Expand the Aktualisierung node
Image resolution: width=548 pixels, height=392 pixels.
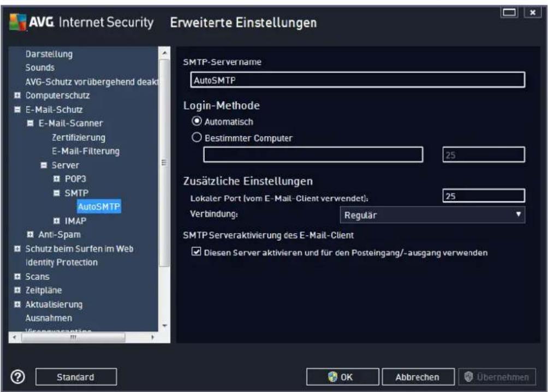click(x=17, y=304)
